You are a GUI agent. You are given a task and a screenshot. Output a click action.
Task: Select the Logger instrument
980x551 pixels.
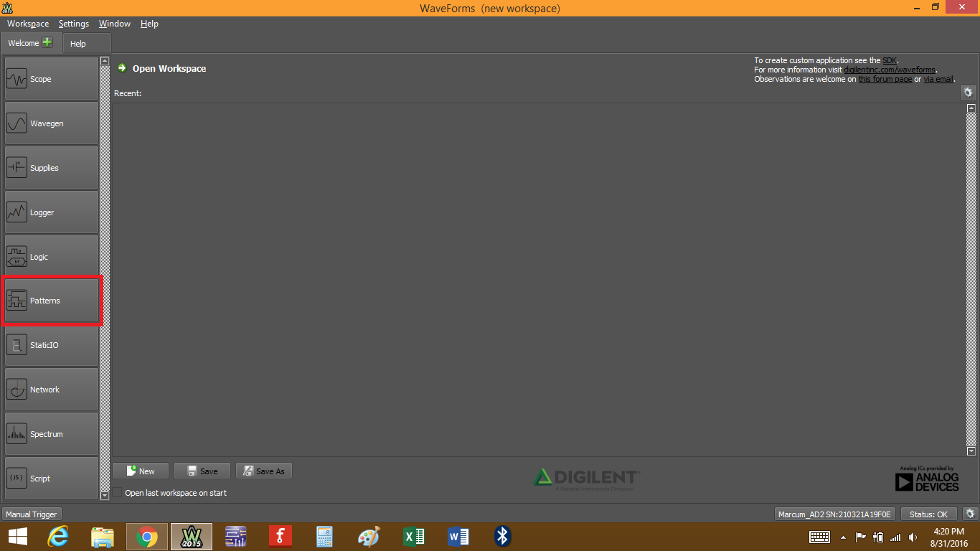click(x=52, y=212)
